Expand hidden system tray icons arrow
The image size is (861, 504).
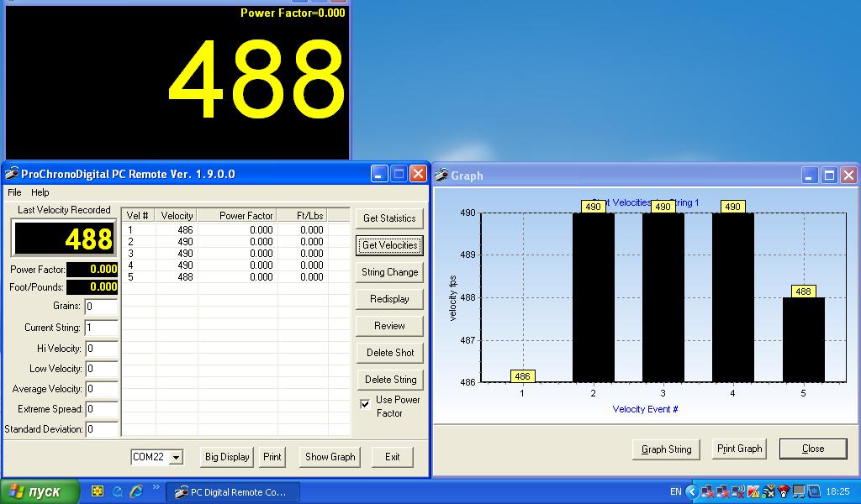[x=692, y=491]
